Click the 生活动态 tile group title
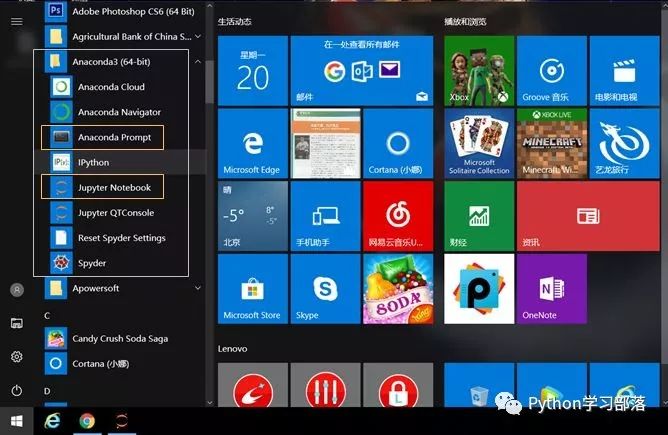This screenshot has height=435, width=668. [234, 21]
